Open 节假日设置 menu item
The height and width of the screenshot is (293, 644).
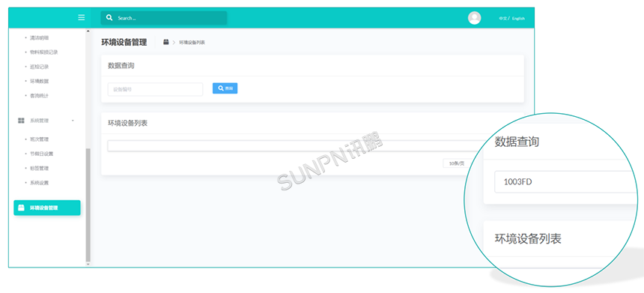41,154
